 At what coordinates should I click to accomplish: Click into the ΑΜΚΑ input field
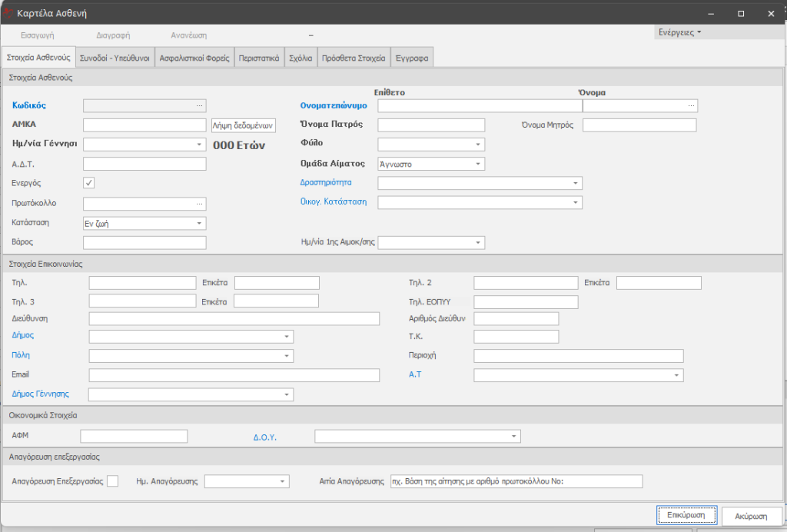coord(144,125)
